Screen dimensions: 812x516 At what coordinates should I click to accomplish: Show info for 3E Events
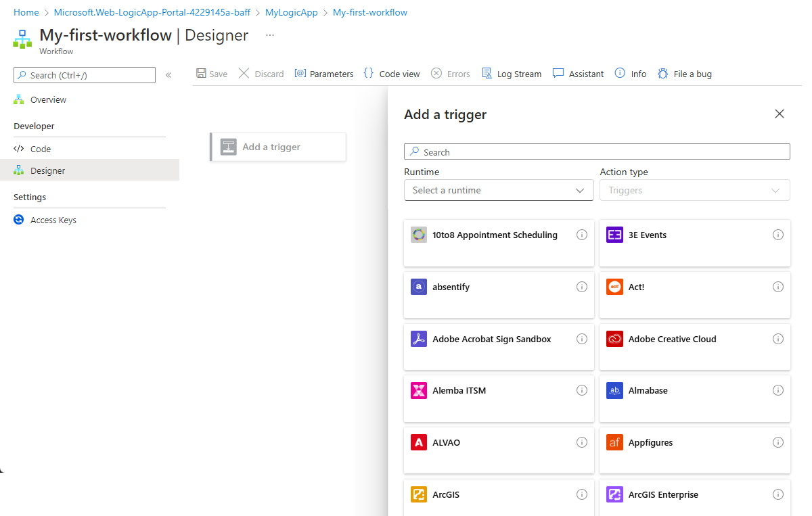(778, 235)
